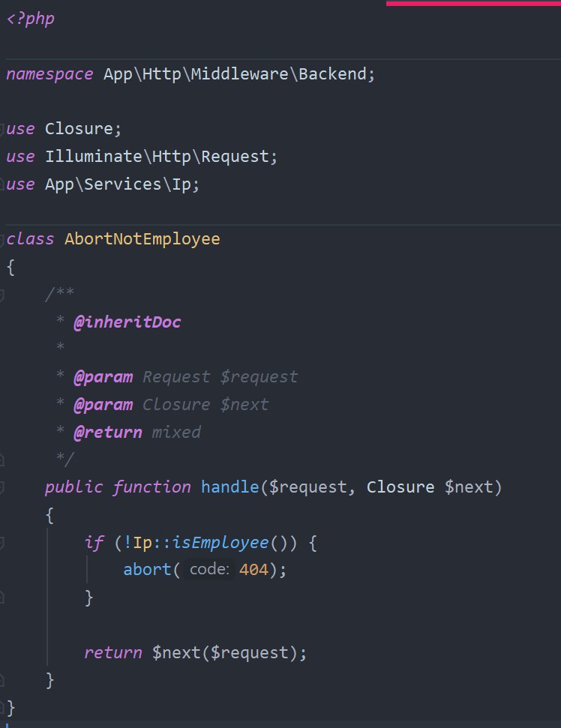
Task: Collapse the if block fold marker
Action: pos(1,543)
